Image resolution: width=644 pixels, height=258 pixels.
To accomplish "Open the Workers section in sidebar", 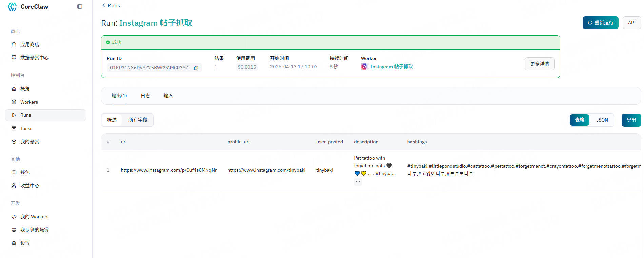I will pos(29,102).
